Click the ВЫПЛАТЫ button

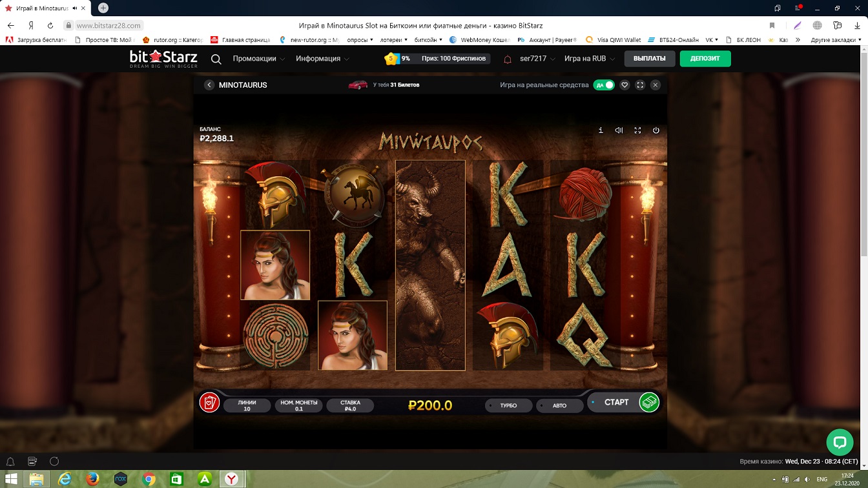pyautogui.click(x=650, y=59)
